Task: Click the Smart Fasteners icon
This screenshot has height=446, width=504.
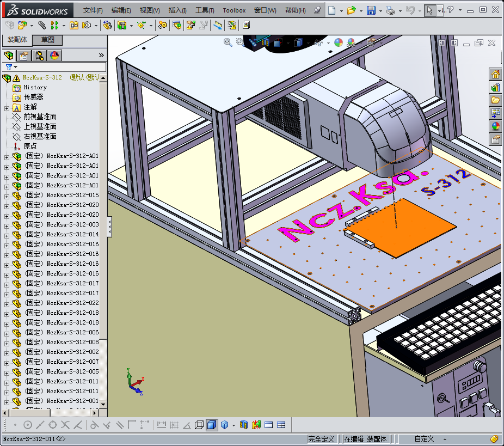Action: (x=74, y=25)
